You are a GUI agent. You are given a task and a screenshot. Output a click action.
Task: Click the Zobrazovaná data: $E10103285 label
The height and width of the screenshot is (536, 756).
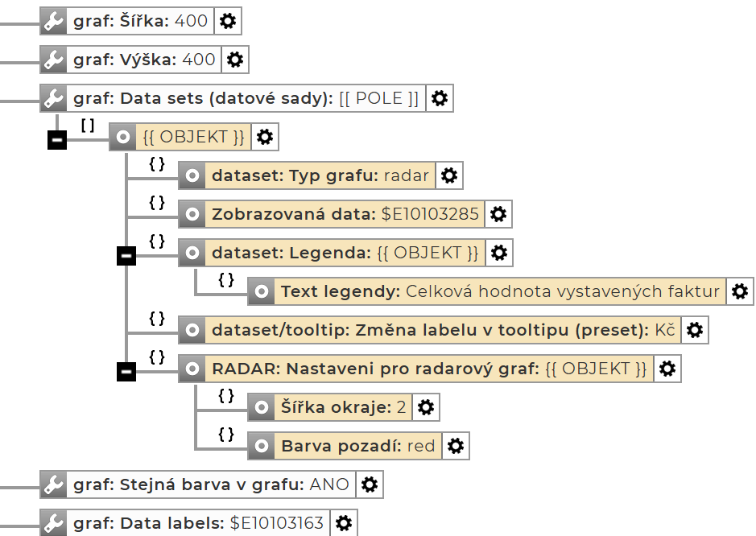pos(345,214)
